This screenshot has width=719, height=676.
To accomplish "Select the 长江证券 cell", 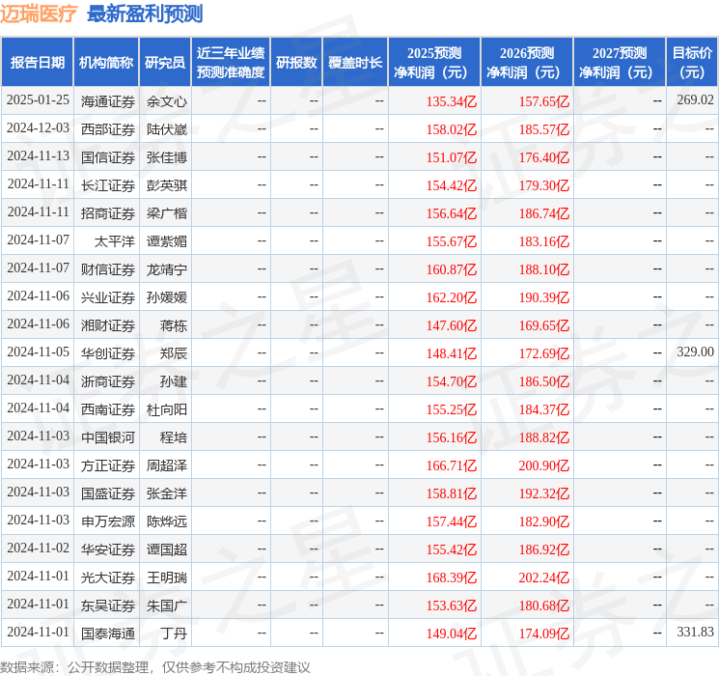I will pyautogui.click(x=108, y=185).
